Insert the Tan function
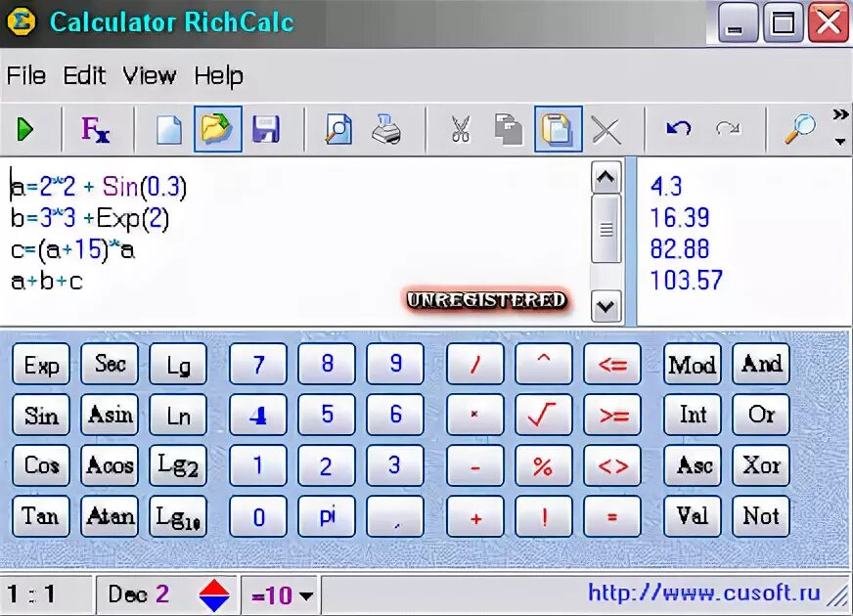The width and height of the screenshot is (853, 616). coord(41,516)
